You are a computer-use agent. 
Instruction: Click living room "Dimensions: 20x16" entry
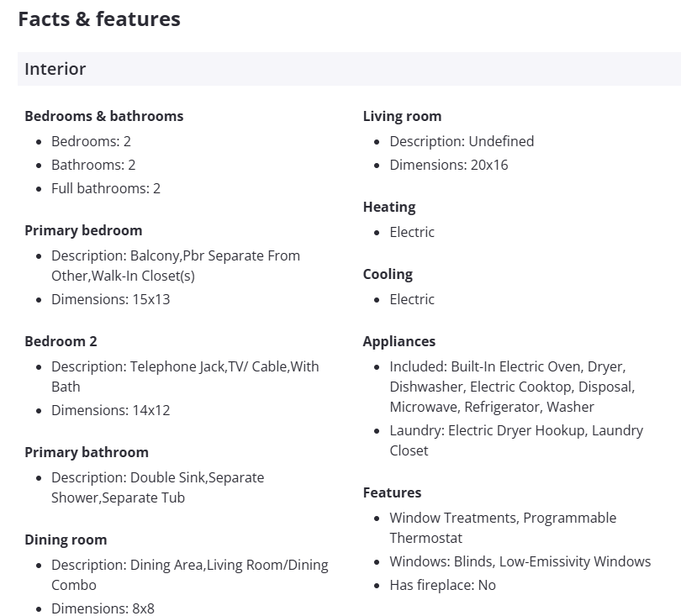449,165
